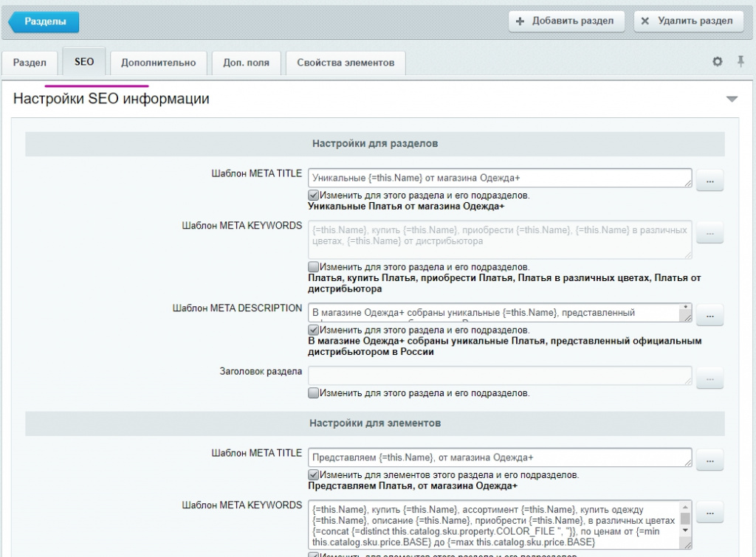Enable override checkbox under sections META KEYWORDS
This screenshot has width=756, height=557.
point(313,266)
